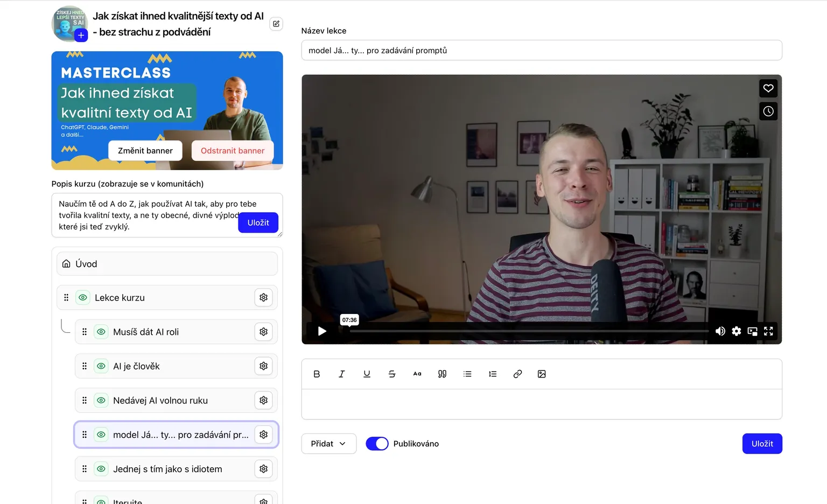The height and width of the screenshot is (504, 827).
Task: Click the Změnit banner button
Action: [145, 151]
